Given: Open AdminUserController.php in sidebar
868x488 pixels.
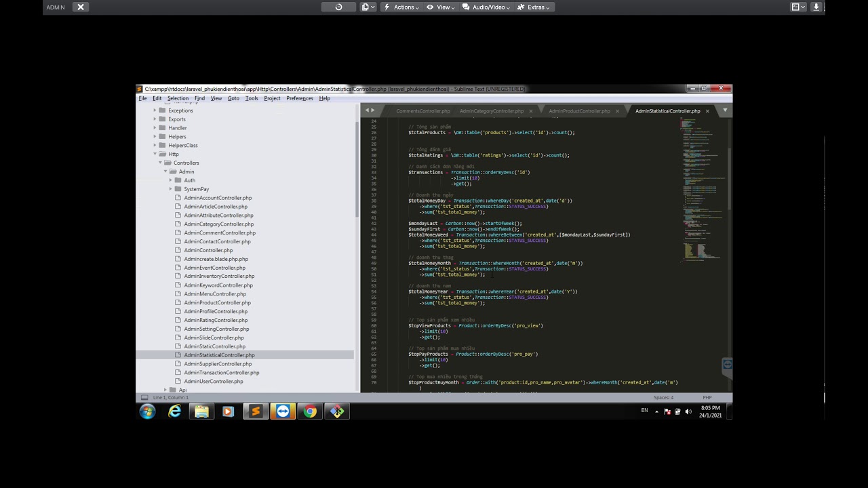Looking at the screenshot, I should [214, 382].
